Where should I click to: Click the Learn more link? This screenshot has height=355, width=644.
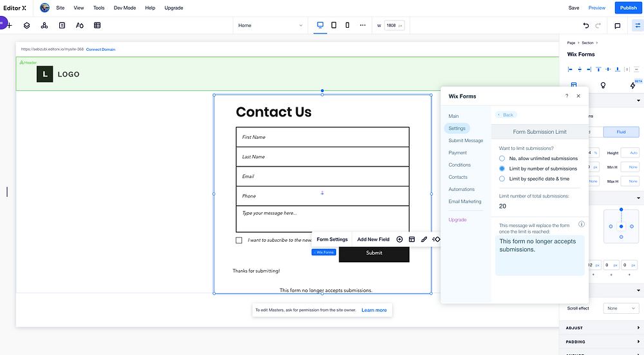click(x=374, y=311)
